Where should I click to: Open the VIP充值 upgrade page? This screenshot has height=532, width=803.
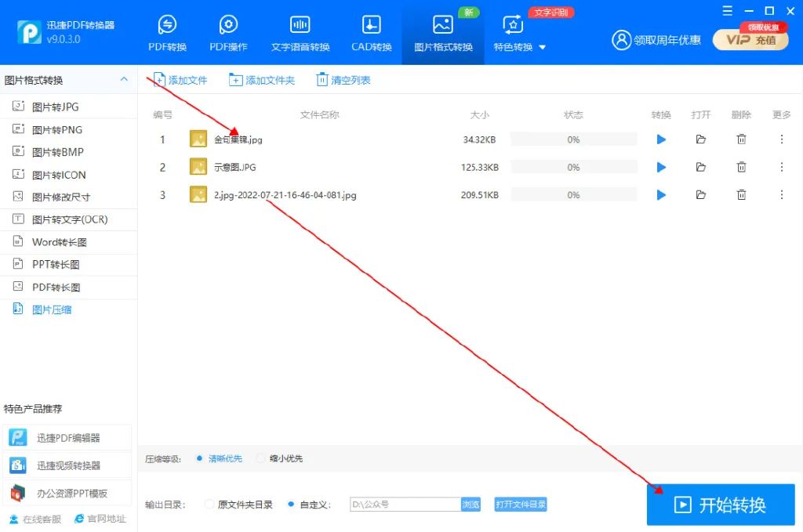750,40
